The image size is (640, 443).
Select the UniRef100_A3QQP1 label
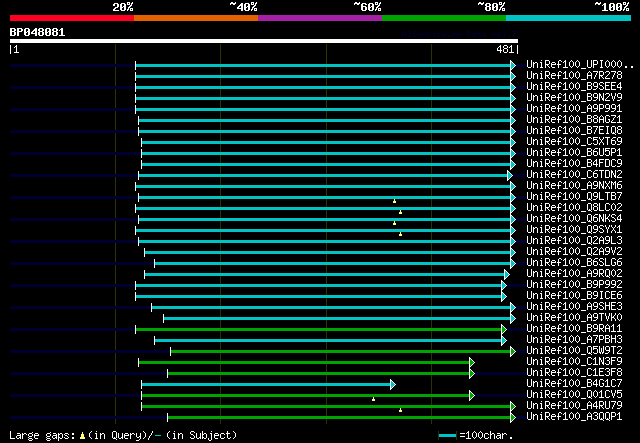pos(574,417)
